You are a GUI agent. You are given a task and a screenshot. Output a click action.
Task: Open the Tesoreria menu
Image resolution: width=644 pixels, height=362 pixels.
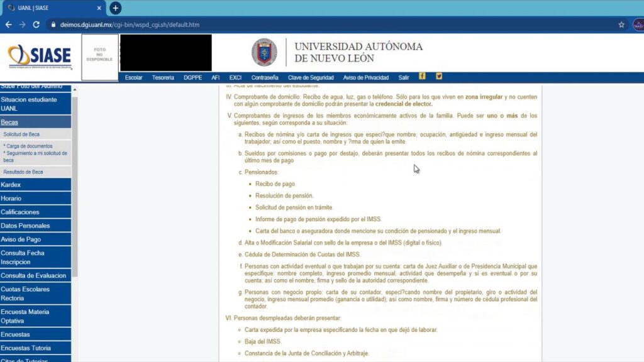coord(163,77)
